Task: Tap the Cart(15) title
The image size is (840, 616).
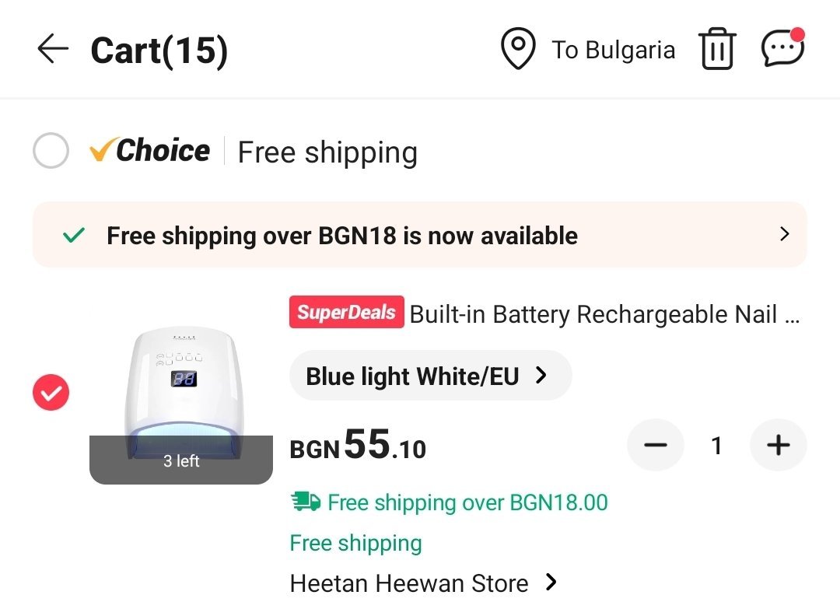Action: 159,51
